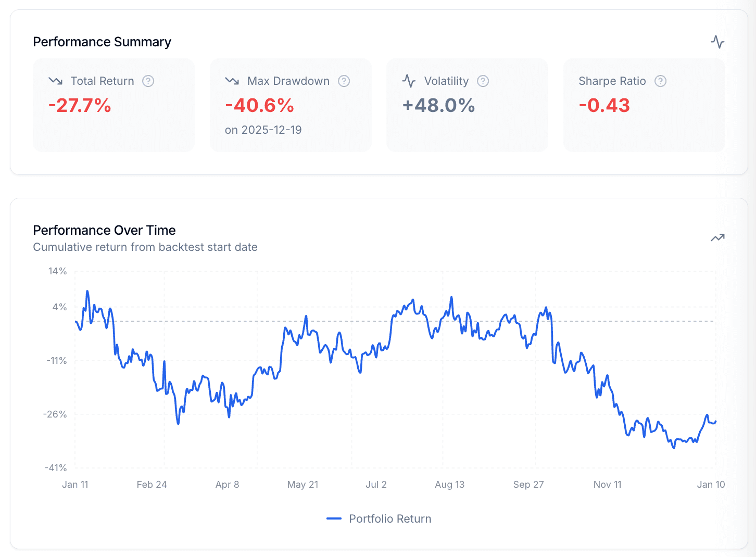Select the Performance Over Time section title
The image size is (756, 557).
pyautogui.click(x=104, y=230)
